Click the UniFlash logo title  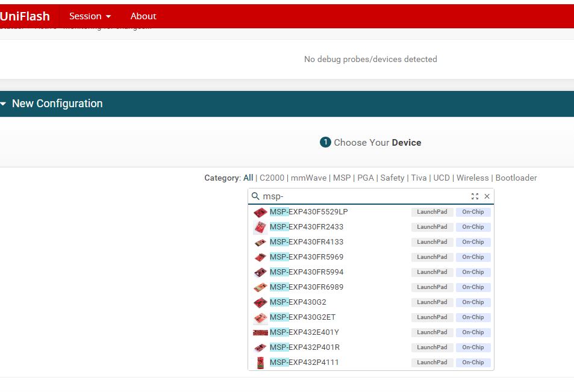25,16
